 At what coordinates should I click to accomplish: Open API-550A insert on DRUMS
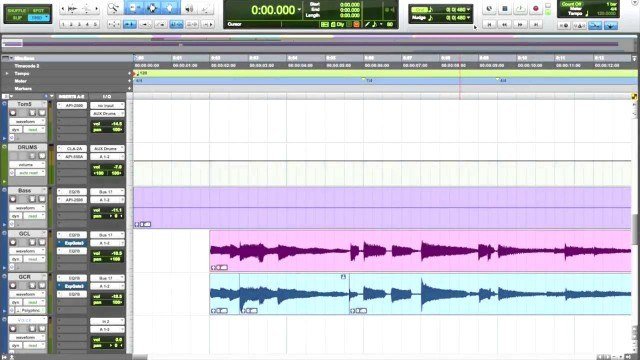(72, 157)
